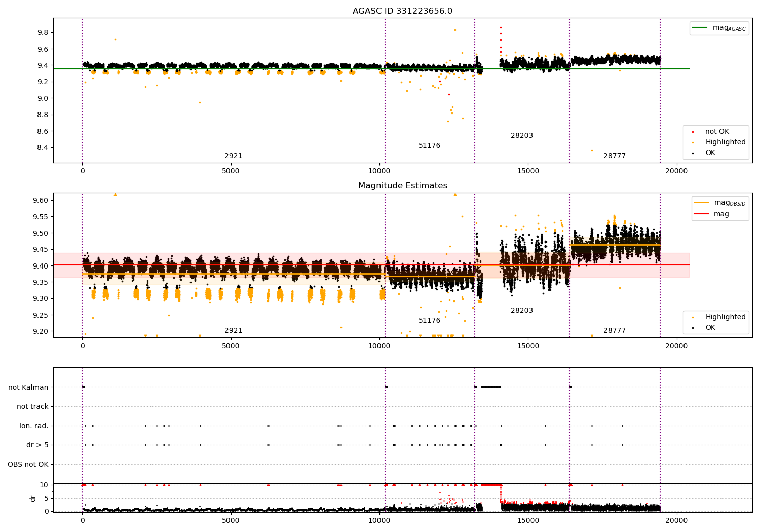
Task: Click the 'OBS not OK' axis label
Action: (x=28, y=464)
